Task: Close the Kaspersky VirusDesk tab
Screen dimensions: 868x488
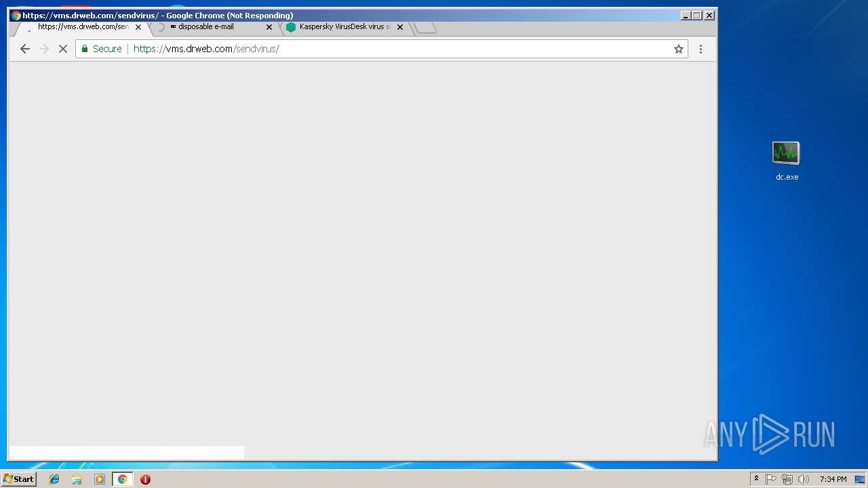Action: [400, 27]
